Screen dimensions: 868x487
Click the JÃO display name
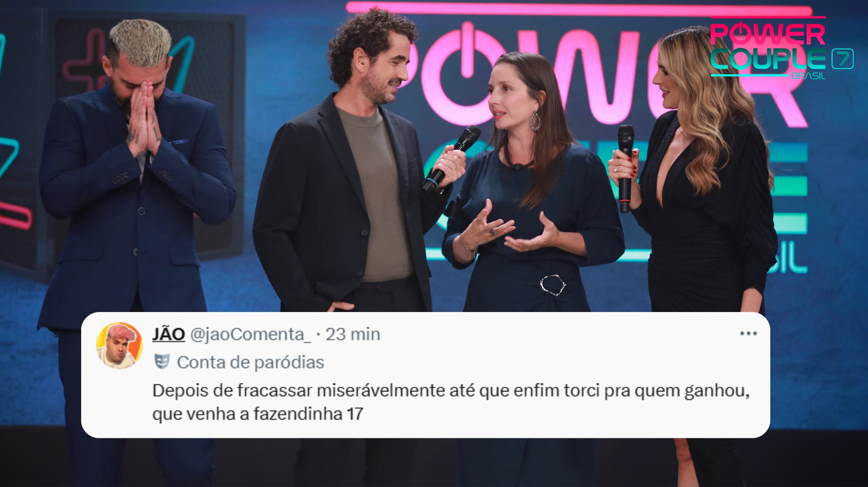coord(168,334)
